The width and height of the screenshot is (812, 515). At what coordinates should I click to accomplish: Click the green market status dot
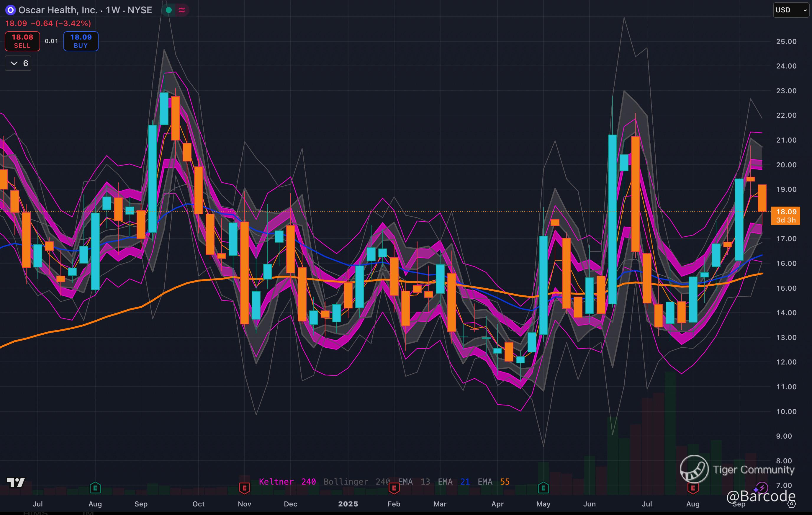[x=169, y=10]
